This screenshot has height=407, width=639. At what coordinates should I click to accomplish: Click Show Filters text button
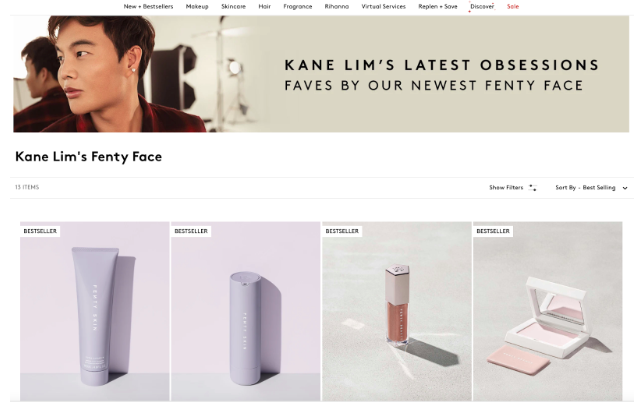(x=506, y=188)
